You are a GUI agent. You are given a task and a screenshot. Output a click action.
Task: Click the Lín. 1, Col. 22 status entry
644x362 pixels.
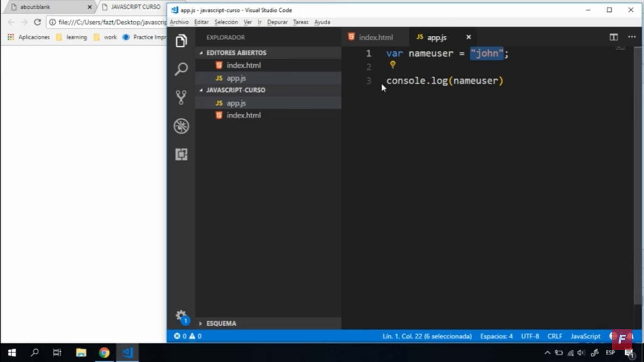[x=427, y=336]
